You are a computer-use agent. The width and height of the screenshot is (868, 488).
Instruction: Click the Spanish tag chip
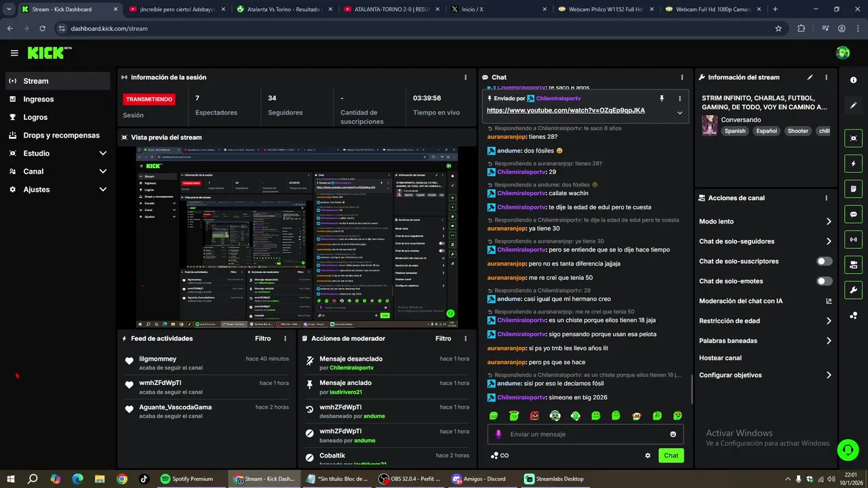tap(734, 131)
